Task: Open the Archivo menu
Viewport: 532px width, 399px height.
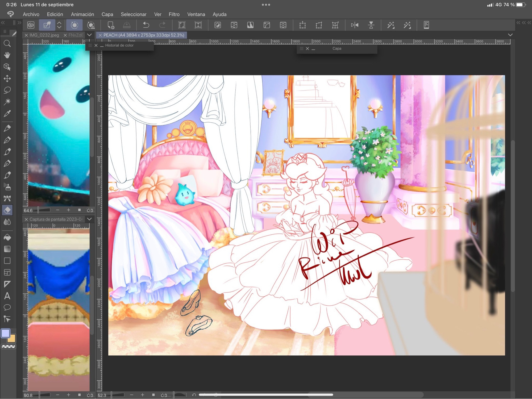Action: pyautogui.click(x=31, y=14)
